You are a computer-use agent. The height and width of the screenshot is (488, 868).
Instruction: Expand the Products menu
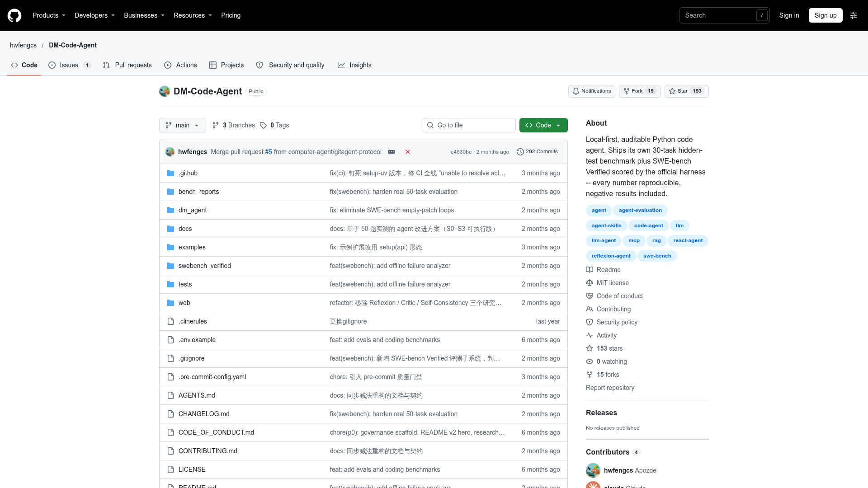(x=49, y=15)
